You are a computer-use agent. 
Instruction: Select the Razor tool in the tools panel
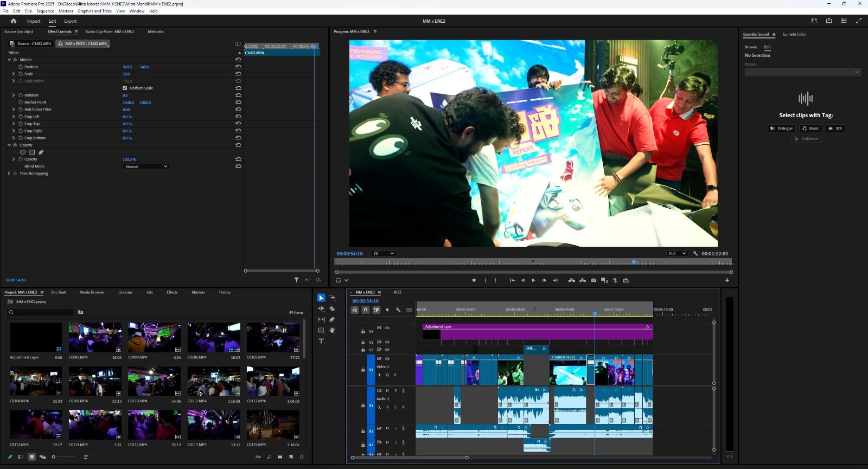pos(332,309)
